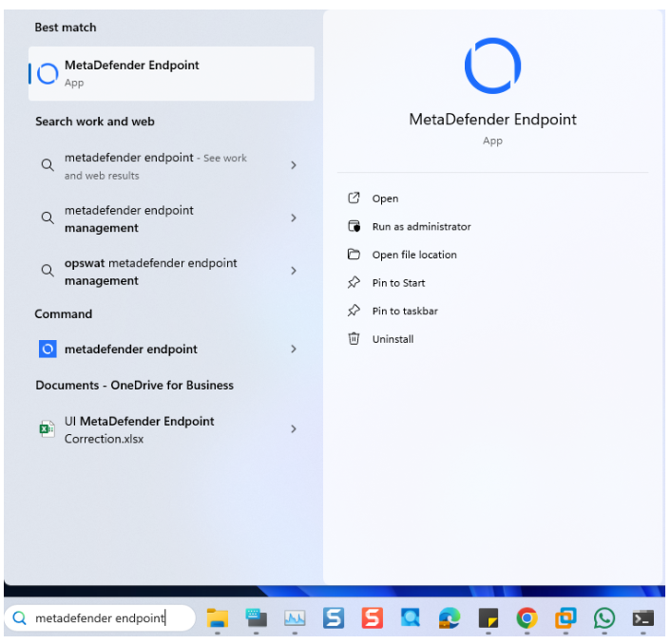Click in the taskbar search box
This screenshot has width=671, height=644.
click(x=100, y=618)
